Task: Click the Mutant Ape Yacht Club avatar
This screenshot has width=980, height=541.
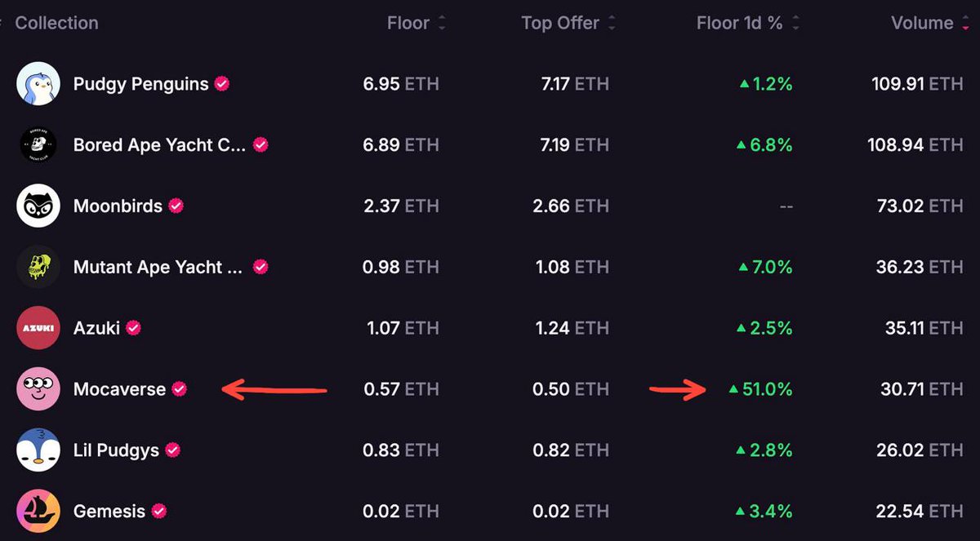Action: 38,267
